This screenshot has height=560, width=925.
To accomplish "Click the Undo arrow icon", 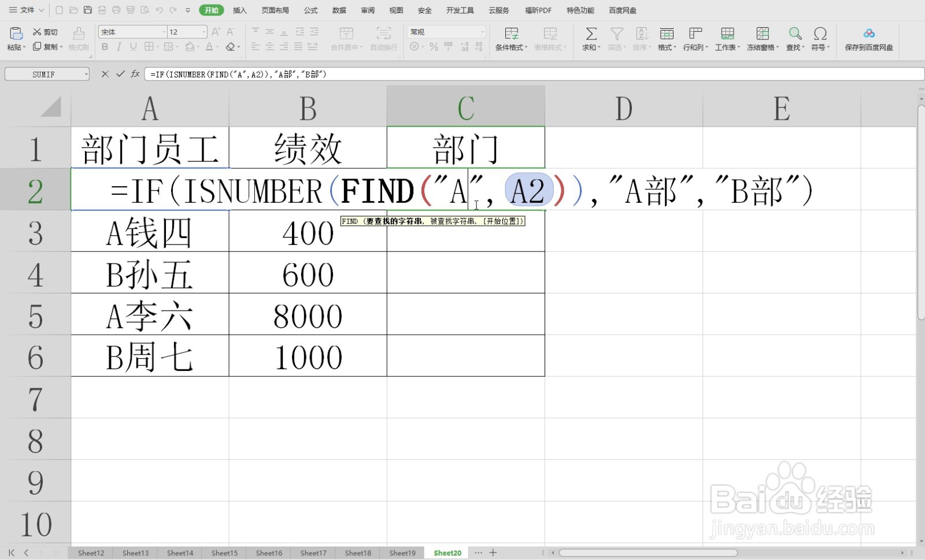I will pos(159,10).
